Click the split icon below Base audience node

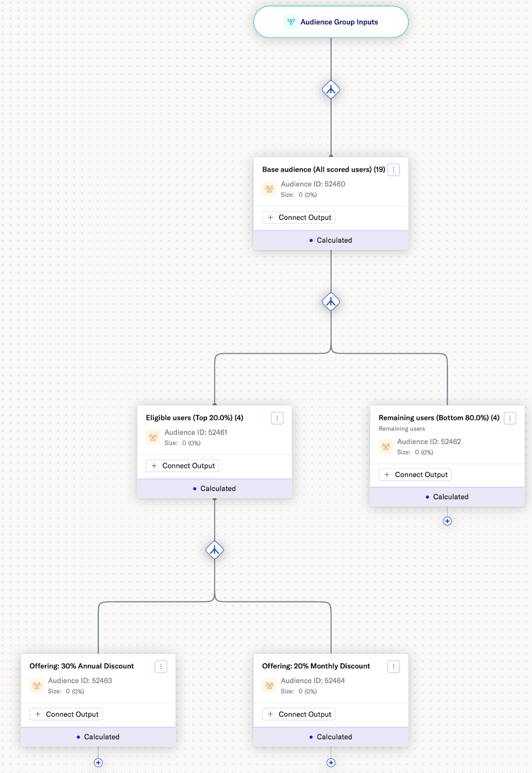point(331,302)
